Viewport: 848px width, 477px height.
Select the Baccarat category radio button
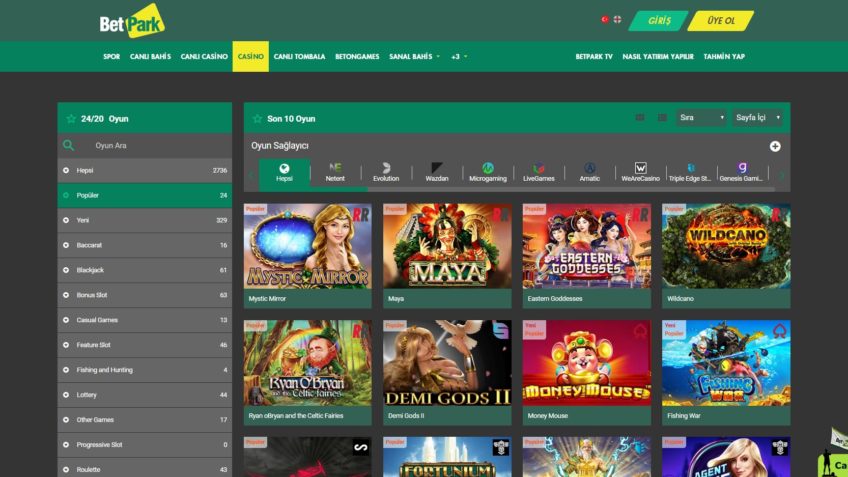pyautogui.click(x=66, y=245)
